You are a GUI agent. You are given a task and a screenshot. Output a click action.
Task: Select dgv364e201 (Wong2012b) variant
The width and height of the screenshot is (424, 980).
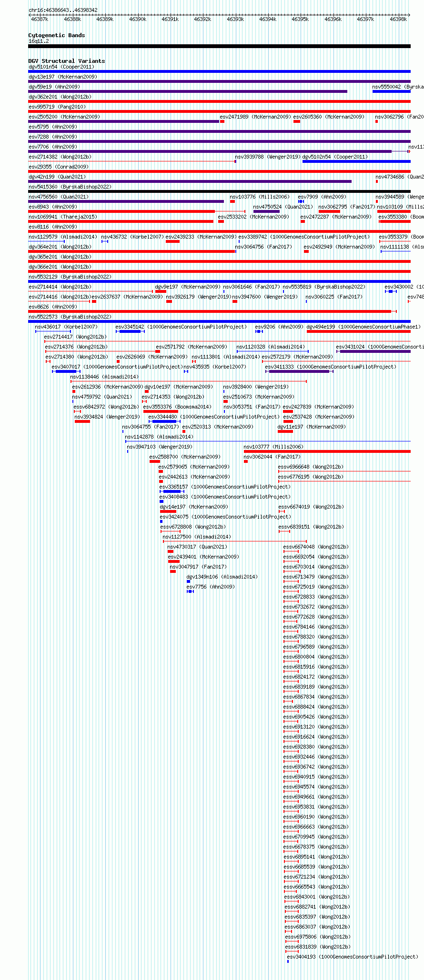132,251
